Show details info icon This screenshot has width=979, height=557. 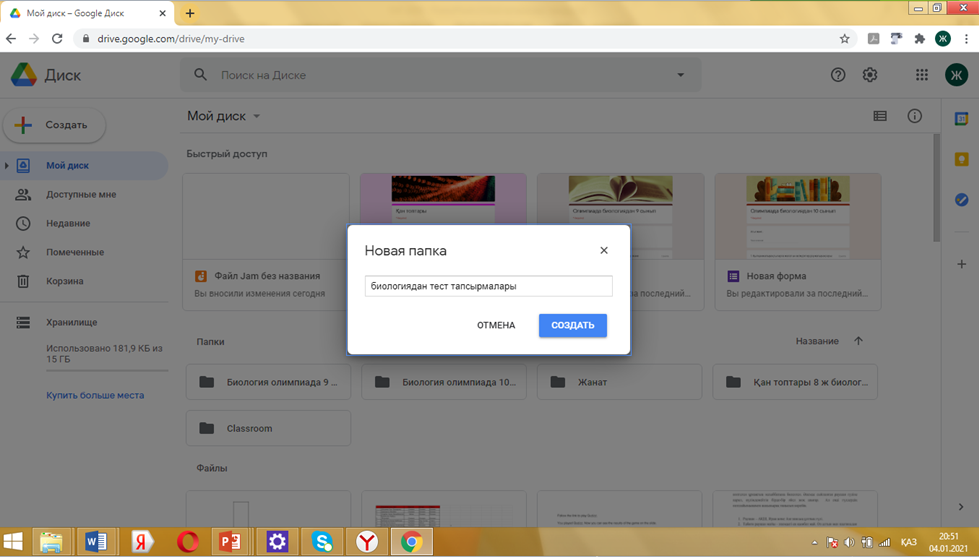pos(915,116)
